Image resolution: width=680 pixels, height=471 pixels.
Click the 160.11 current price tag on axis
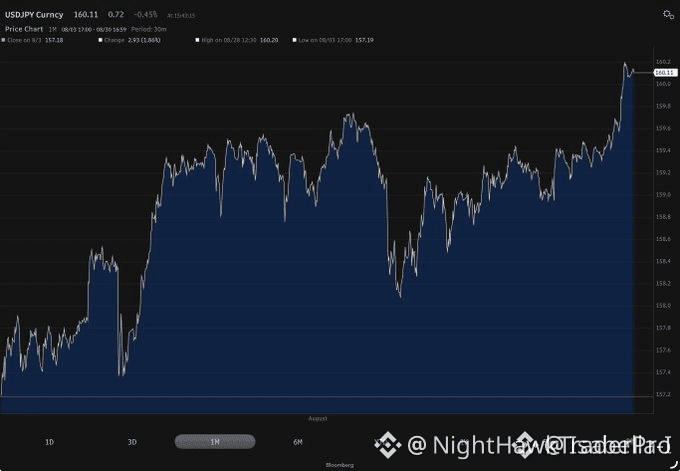point(665,73)
